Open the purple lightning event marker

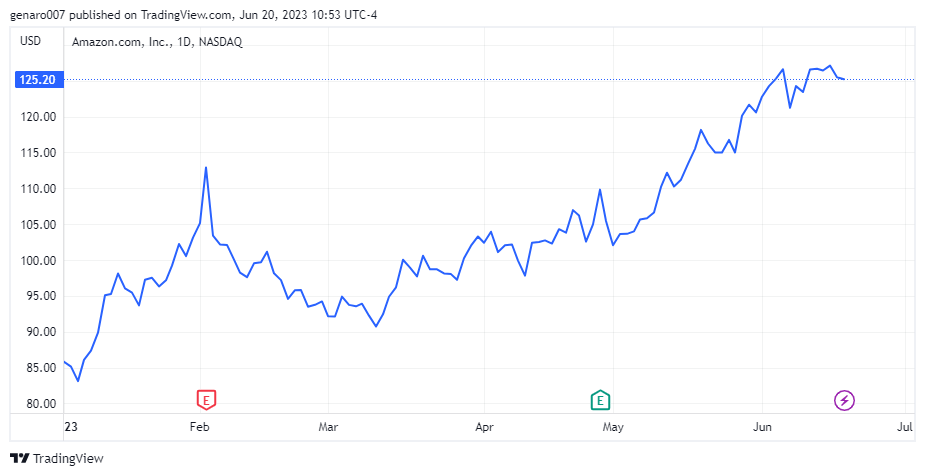844,401
